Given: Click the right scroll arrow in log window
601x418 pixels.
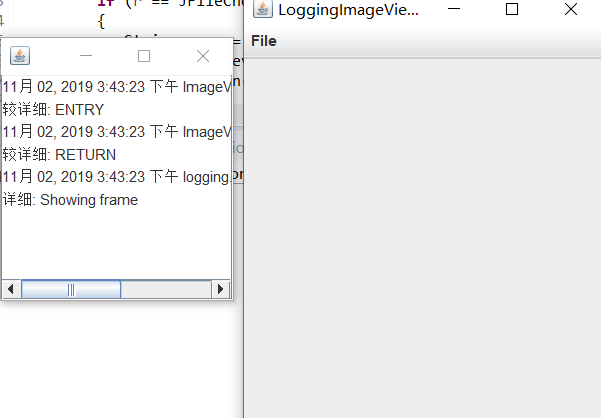Looking at the screenshot, I should click(x=220, y=289).
